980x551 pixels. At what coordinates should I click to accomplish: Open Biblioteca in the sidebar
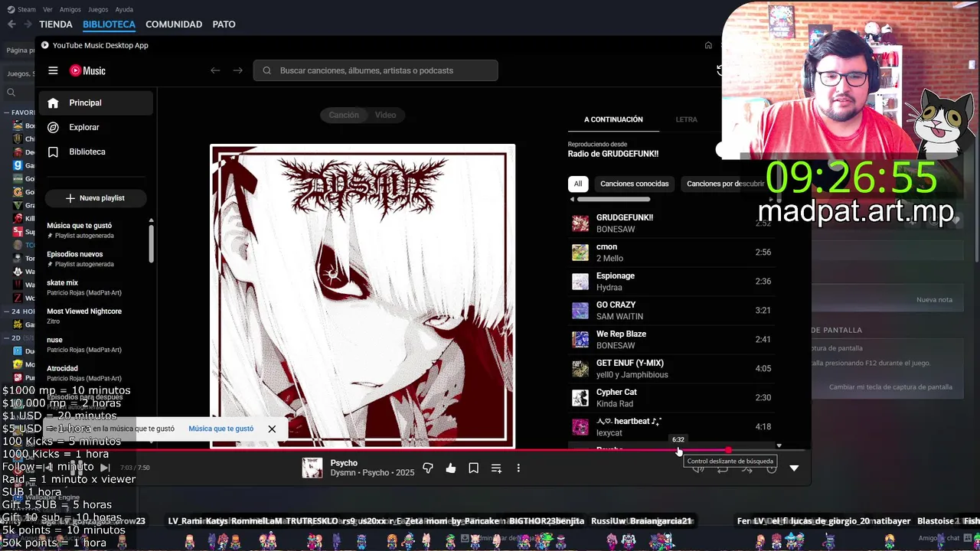(96, 152)
